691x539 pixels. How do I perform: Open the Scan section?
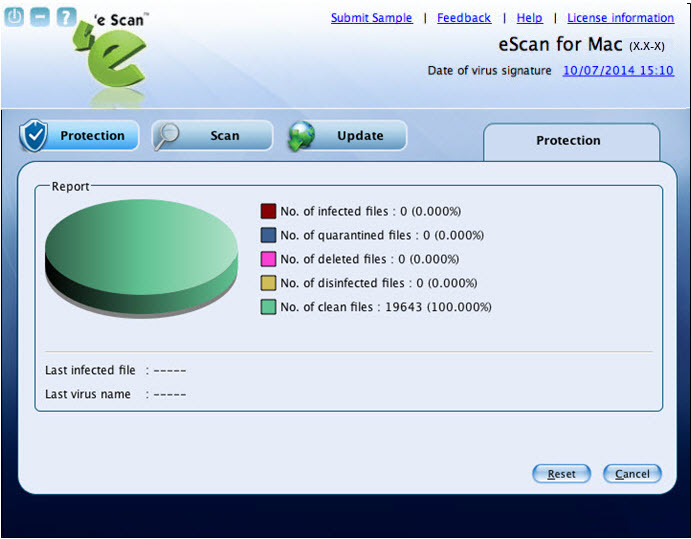coord(212,135)
